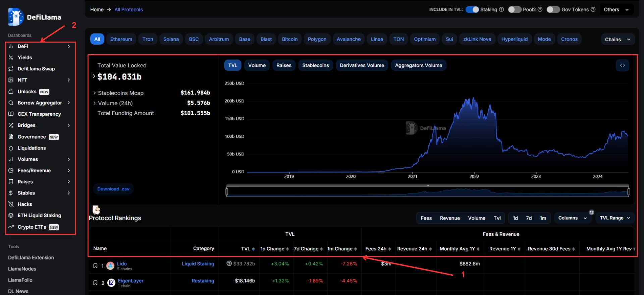The height and width of the screenshot is (296, 644).
Task: Open the All Protocols breadcrumb link
Action: tap(128, 10)
